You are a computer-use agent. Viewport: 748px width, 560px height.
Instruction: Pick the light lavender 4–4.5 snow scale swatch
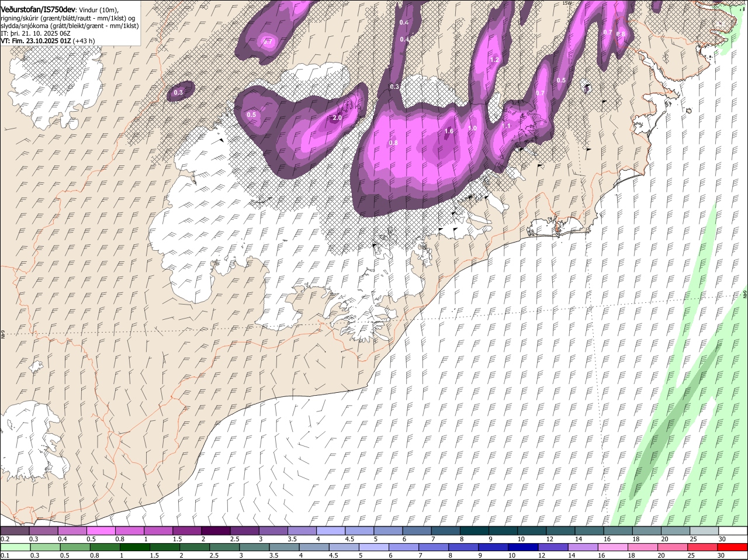click(331, 531)
